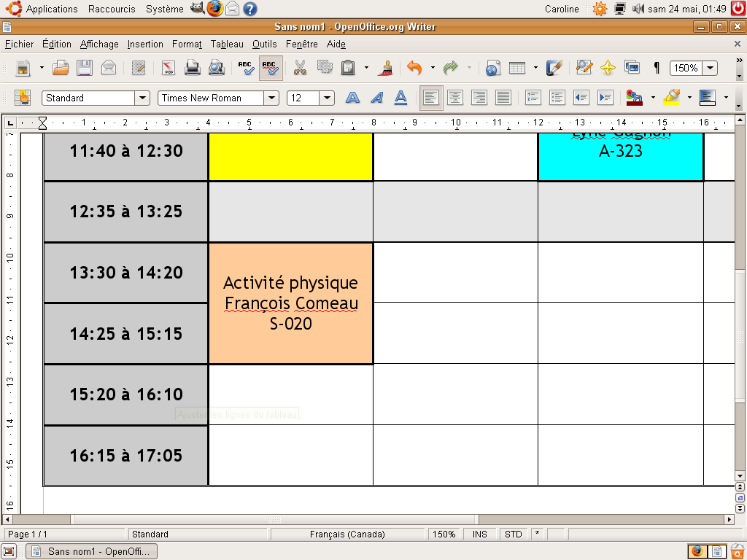Click the Sans nom1 taskbar button

click(92, 551)
